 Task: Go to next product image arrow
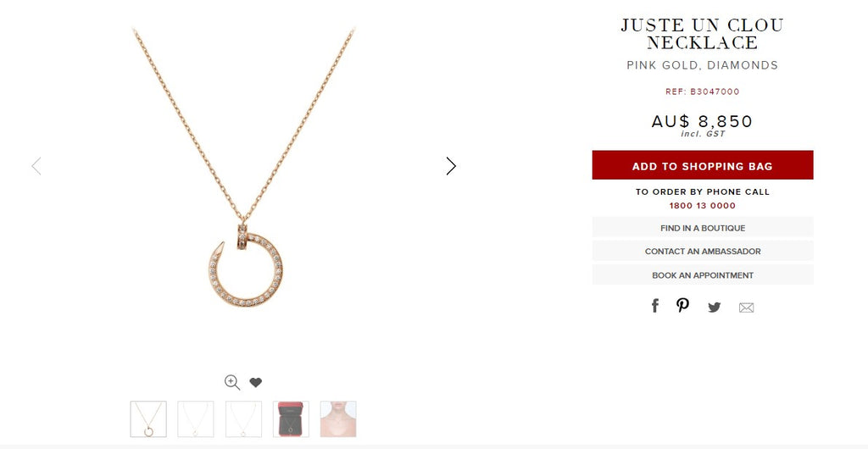[451, 166]
